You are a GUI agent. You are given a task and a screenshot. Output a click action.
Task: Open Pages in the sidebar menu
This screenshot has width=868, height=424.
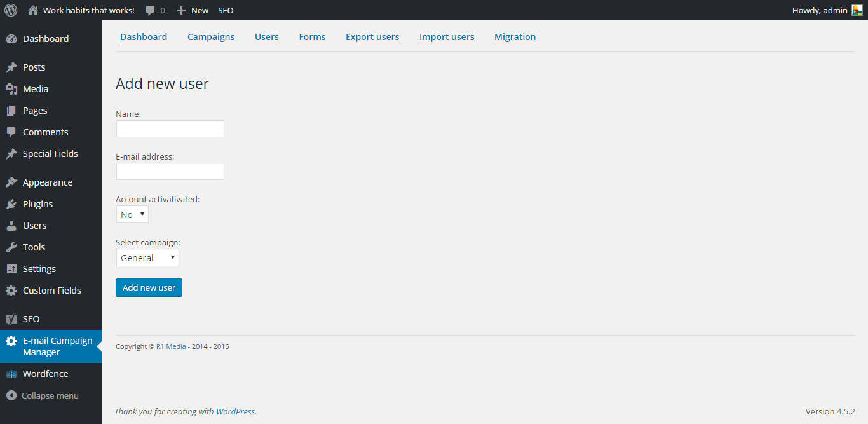tap(35, 111)
